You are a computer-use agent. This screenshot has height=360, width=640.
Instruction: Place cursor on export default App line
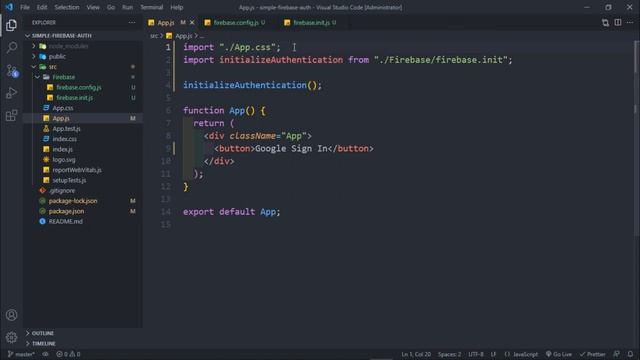point(231,211)
